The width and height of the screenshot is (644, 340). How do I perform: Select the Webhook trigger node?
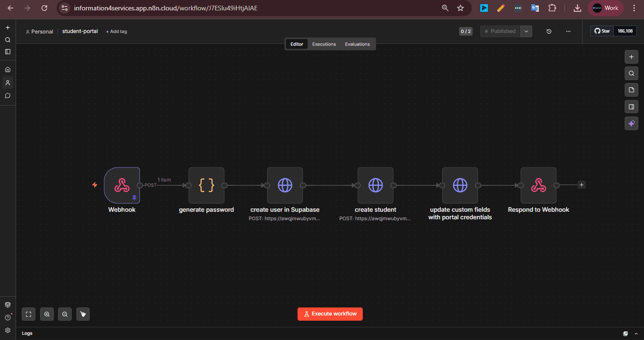122,185
